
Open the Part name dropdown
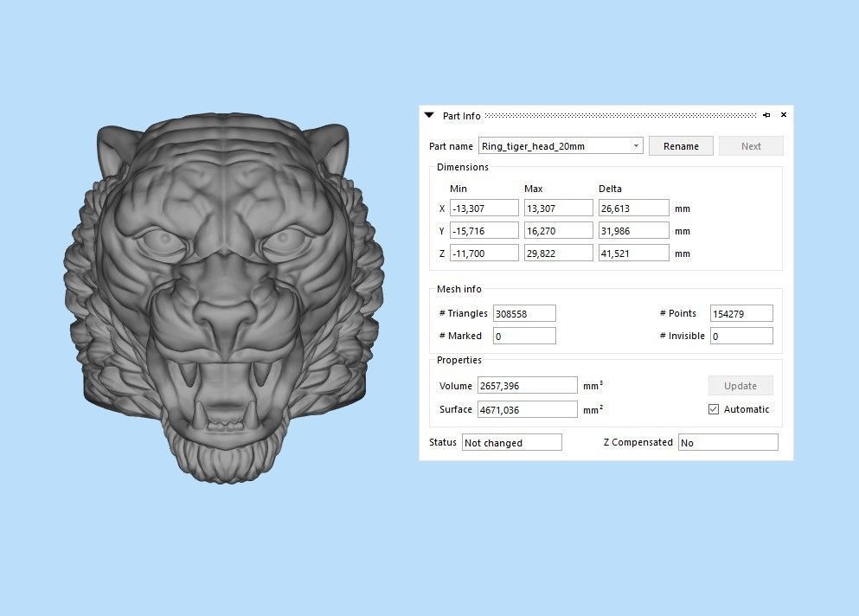636,145
